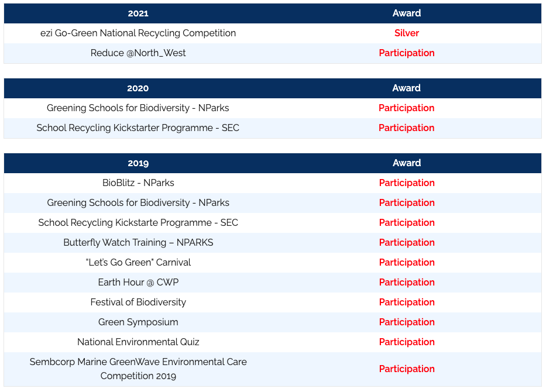Click Participation award for Green Symposium
This screenshot has width=546, height=392.
point(407,322)
